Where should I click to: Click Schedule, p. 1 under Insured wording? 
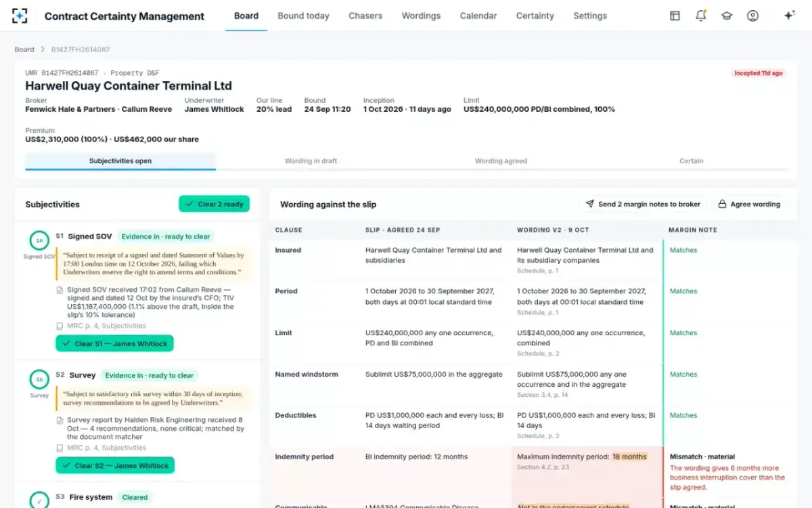pyautogui.click(x=538, y=271)
